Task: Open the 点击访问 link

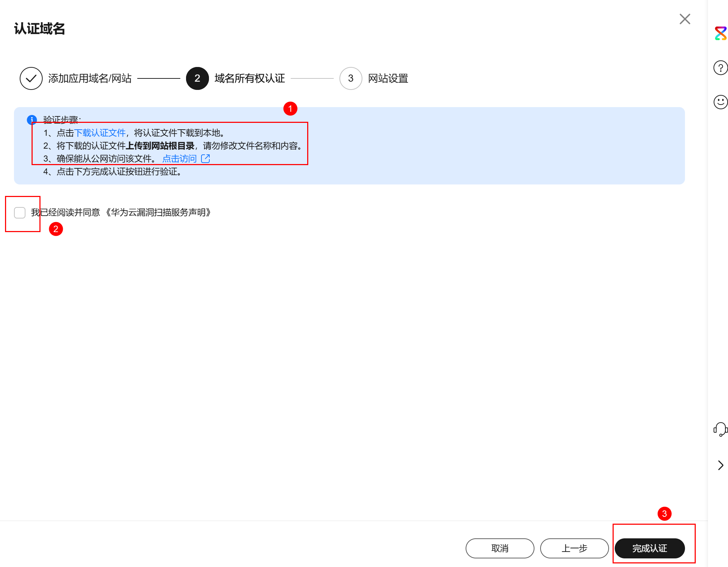Action: (x=179, y=159)
